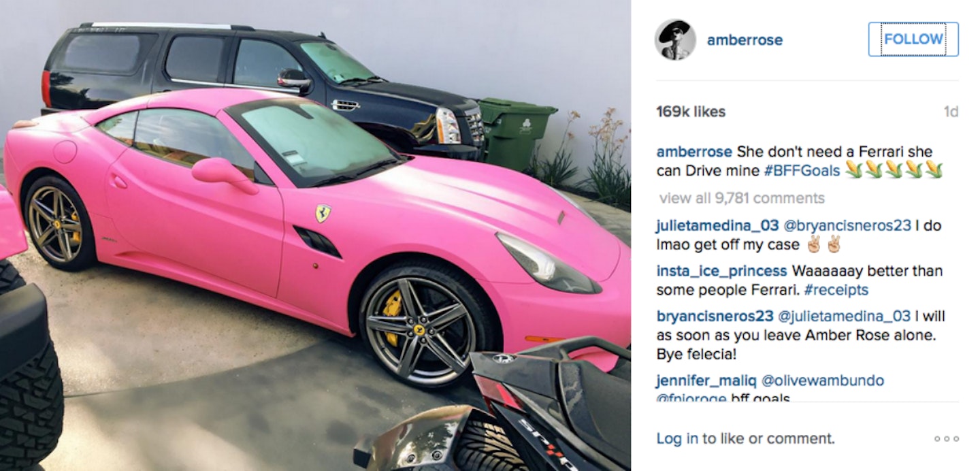
Task: Click the 169k likes count
Action: pos(691,112)
